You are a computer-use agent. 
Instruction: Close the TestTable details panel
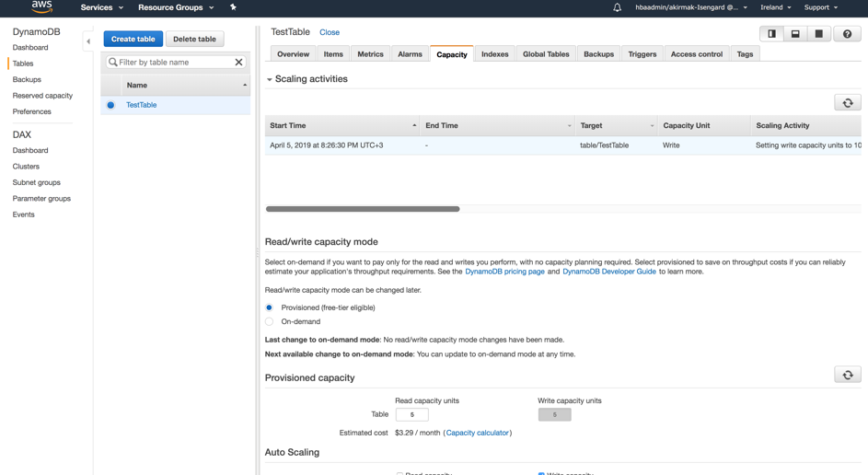click(330, 32)
